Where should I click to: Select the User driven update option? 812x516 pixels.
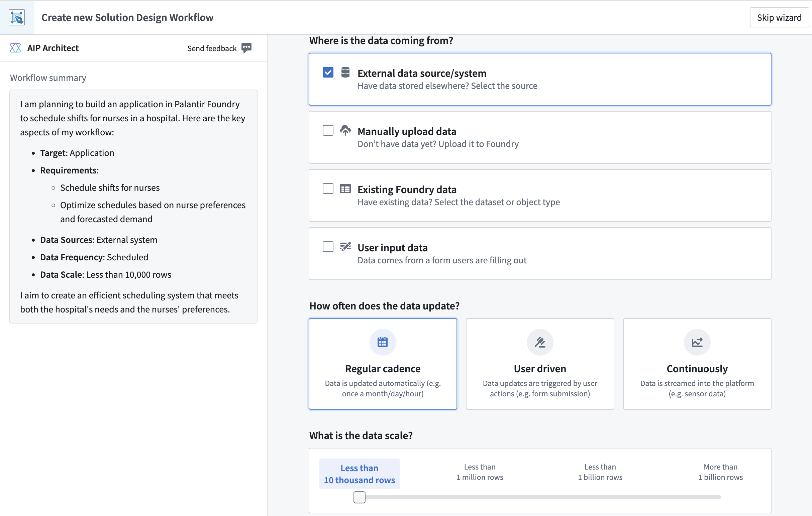[x=540, y=364]
